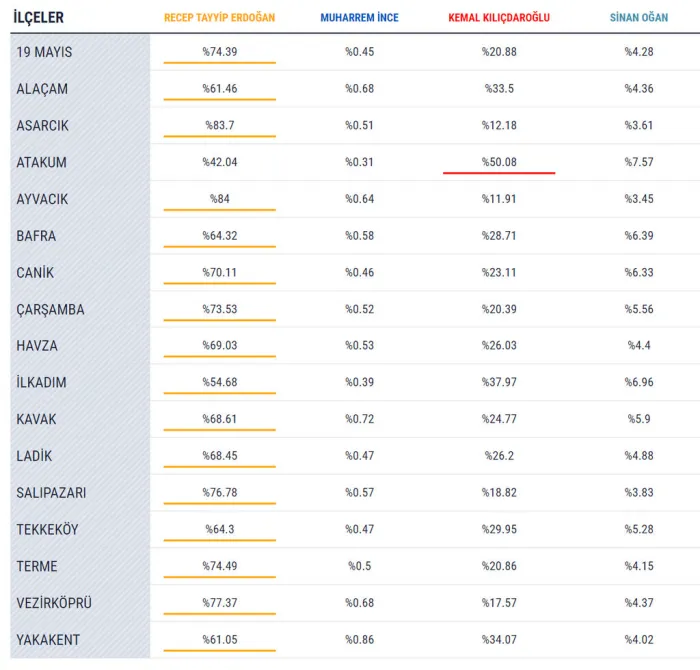
Task: Click the CANİK district name
Action: coord(35,272)
